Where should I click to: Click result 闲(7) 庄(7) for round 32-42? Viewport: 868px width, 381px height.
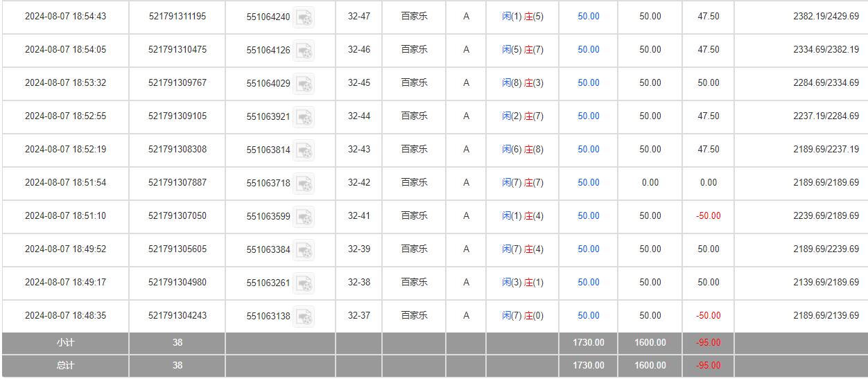(x=523, y=182)
